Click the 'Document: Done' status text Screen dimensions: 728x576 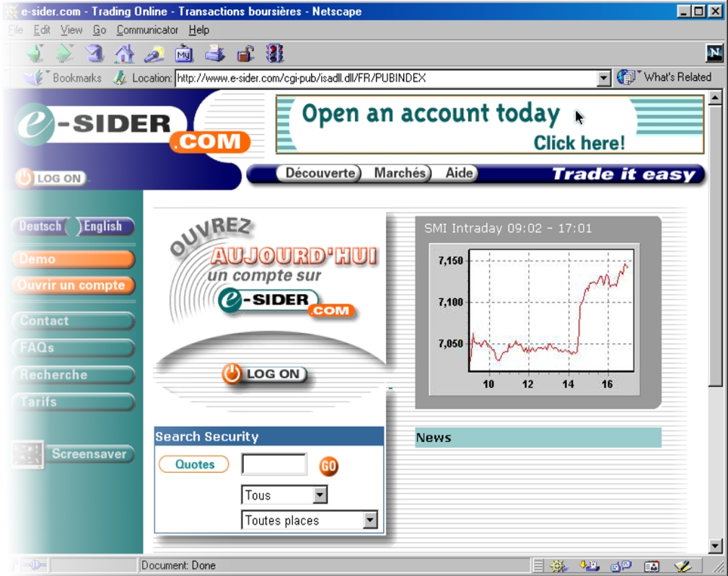[179, 565]
